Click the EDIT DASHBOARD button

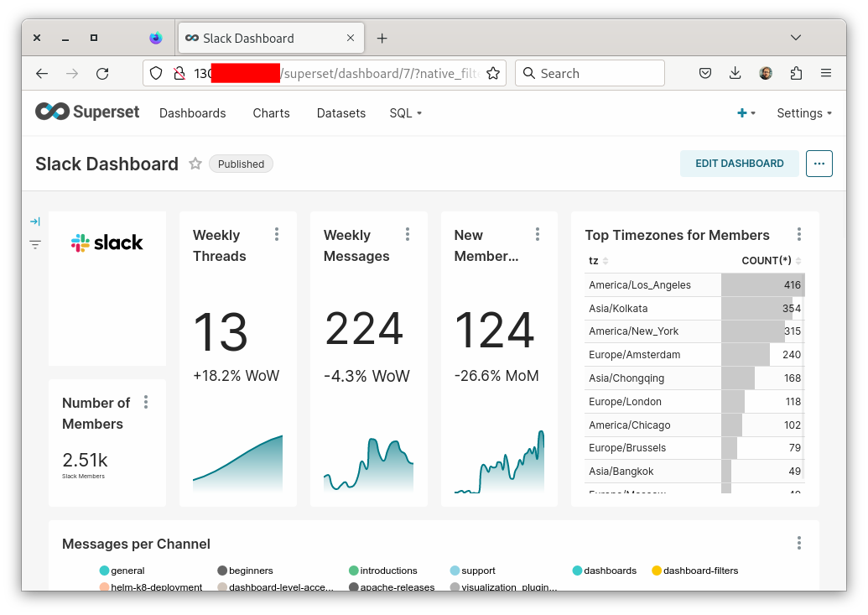[739, 164]
